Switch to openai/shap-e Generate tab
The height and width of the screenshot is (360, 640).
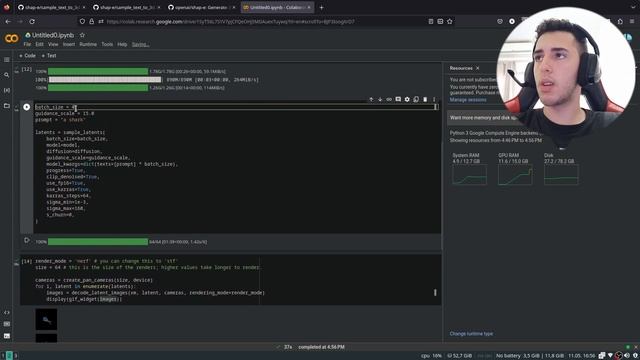[201, 7]
